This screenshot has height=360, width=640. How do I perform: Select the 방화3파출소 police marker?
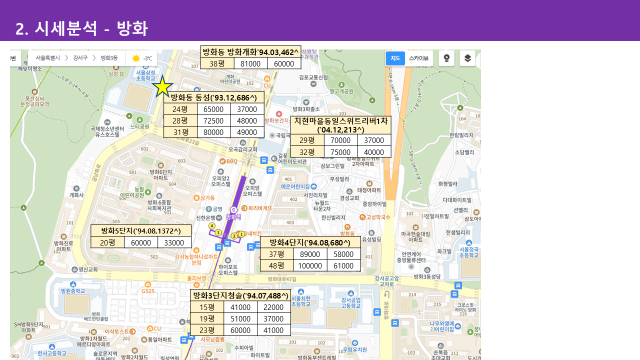(x=306, y=102)
